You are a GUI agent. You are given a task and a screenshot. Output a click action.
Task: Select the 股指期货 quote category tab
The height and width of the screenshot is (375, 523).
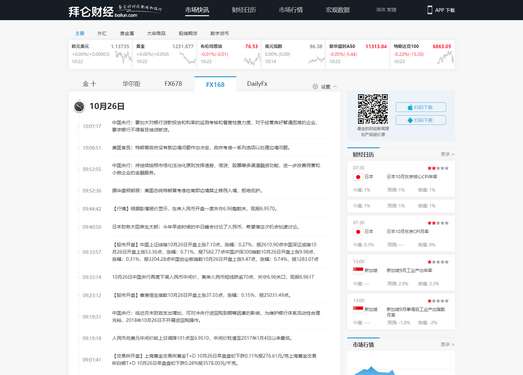click(188, 33)
